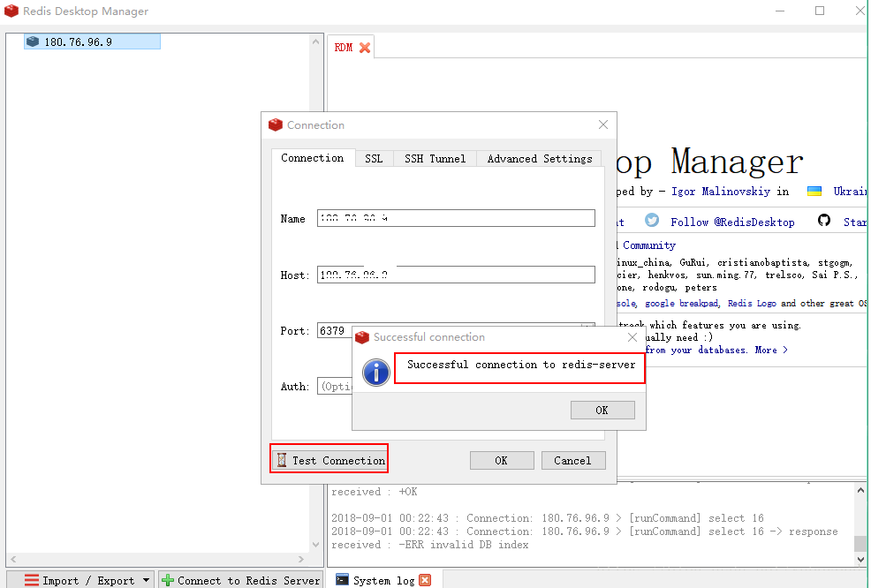The width and height of the screenshot is (871, 588).
Task: Click the Host input field
Action: [x=456, y=275]
